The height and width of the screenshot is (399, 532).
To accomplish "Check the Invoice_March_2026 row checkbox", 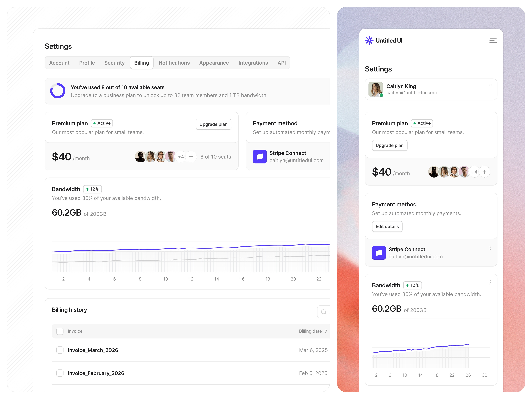I will tap(60, 350).
